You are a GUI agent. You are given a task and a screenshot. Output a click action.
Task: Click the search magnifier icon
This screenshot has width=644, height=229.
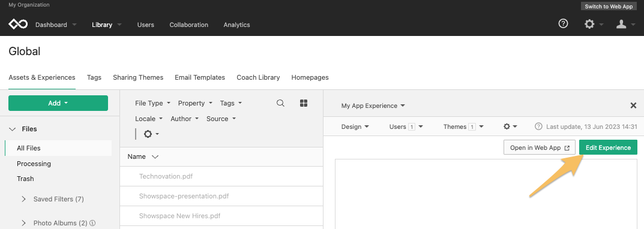point(280,103)
